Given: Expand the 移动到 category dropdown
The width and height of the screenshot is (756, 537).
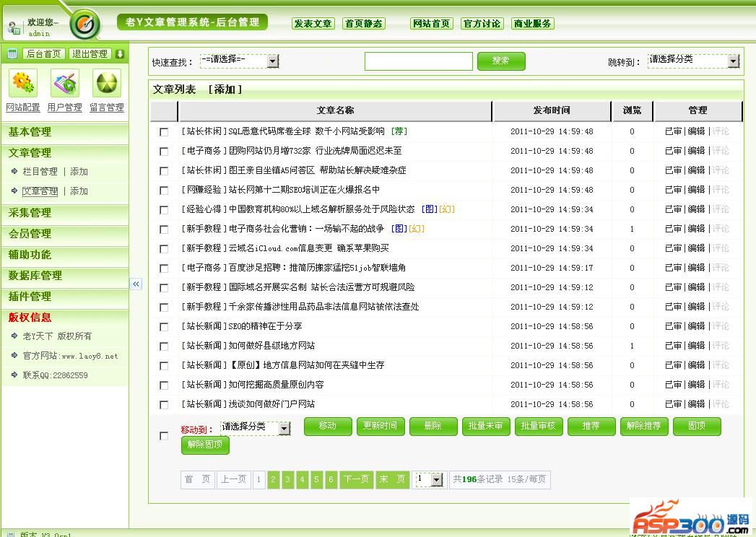Looking at the screenshot, I should pyautogui.click(x=284, y=429).
